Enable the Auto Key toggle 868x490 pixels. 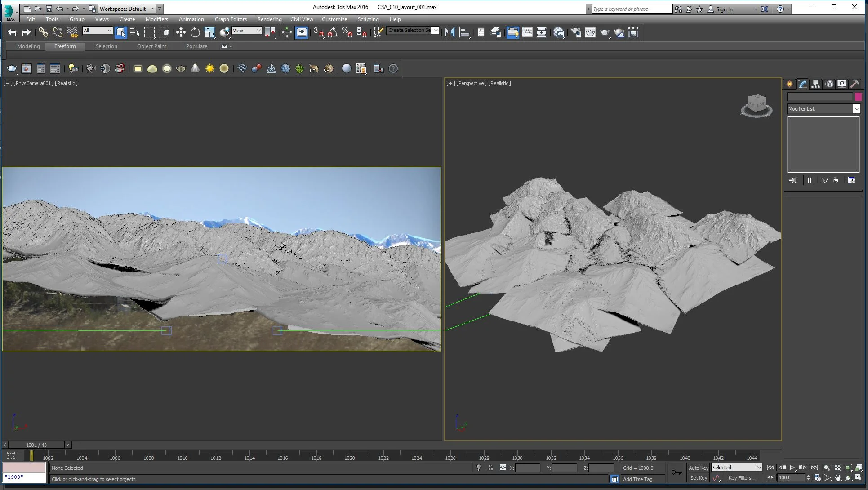698,468
